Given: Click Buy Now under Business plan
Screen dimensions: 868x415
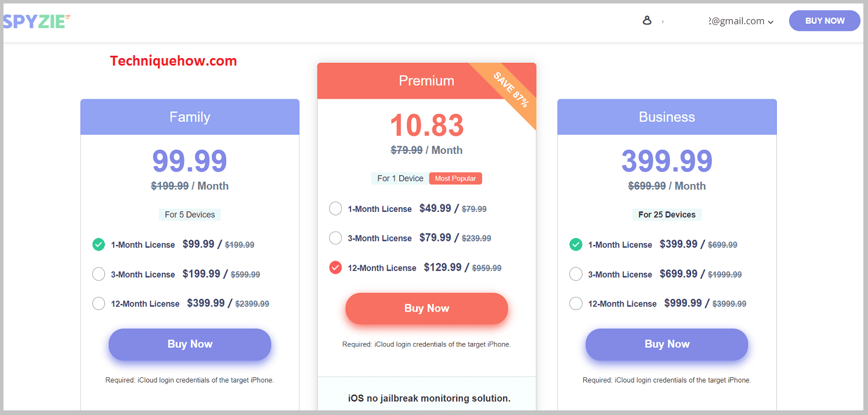Looking at the screenshot, I should pyautogui.click(x=667, y=344).
